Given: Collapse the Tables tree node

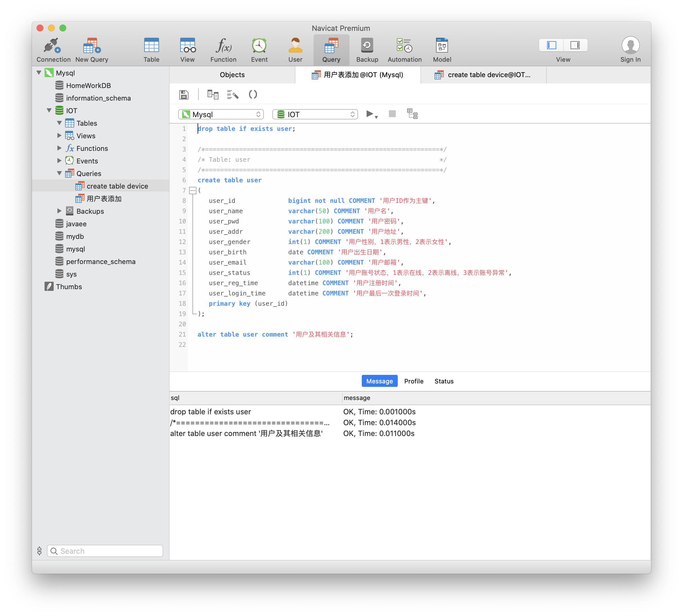Looking at the screenshot, I should (x=59, y=123).
